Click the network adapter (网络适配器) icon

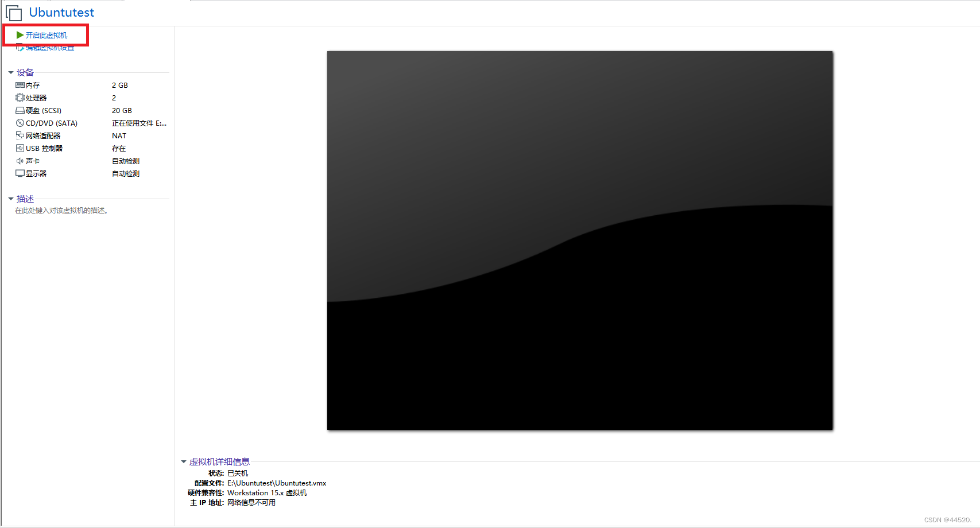pyautogui.click(x=20, y=135)
